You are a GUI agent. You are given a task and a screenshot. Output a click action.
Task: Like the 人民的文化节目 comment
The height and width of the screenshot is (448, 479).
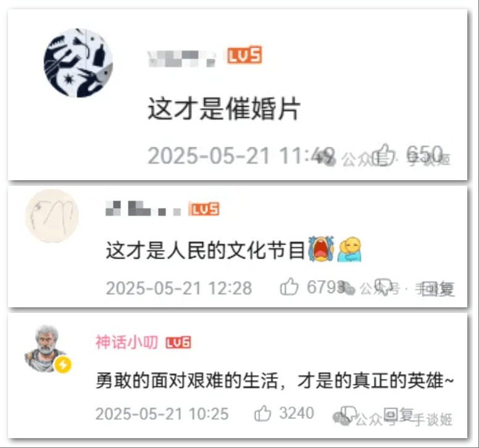coord(289,286)
